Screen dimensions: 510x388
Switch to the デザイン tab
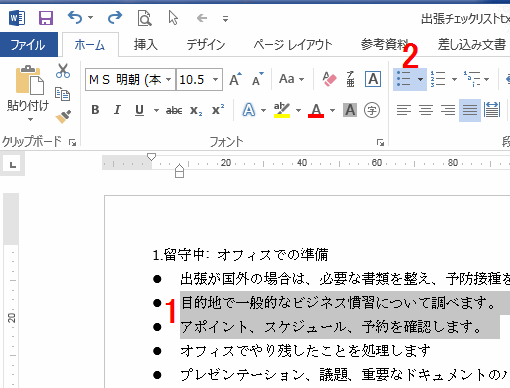(x=206, y=45)
